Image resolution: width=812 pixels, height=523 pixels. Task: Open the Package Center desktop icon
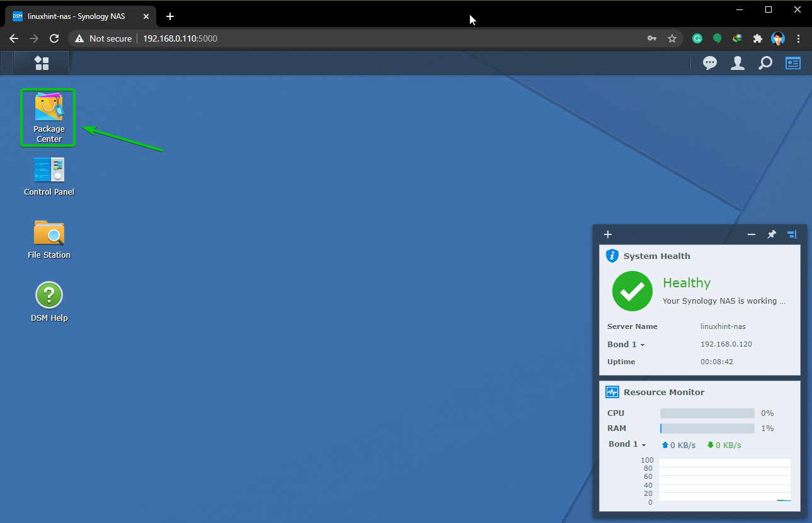pyautogui.click(x=49, y=118)
